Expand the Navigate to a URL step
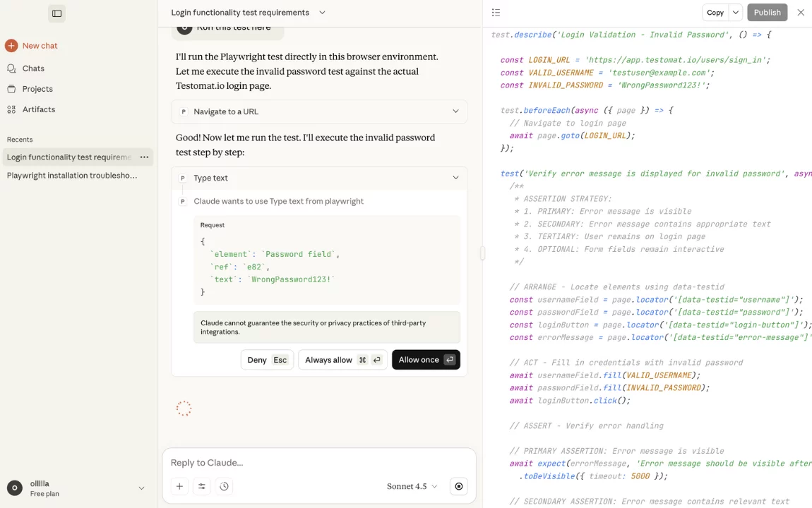 [x=455, y=111]
